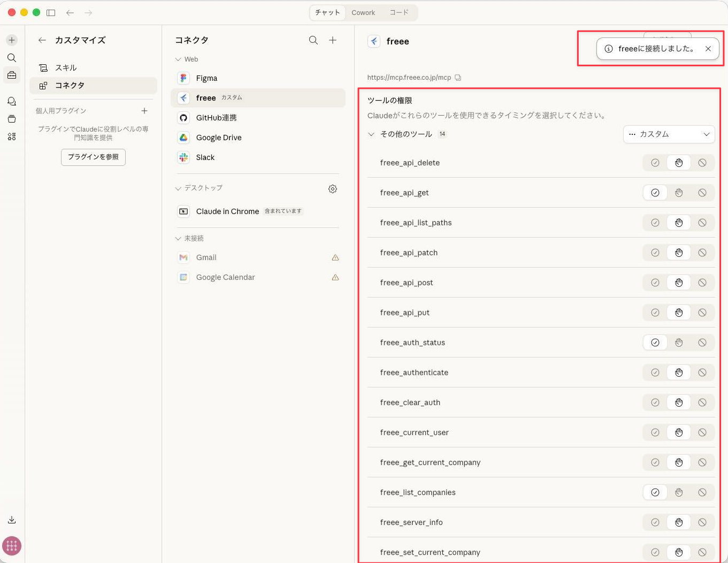Select the Google Drive connector
This screenshot has width=728, height=563.
tap(258, 138)
